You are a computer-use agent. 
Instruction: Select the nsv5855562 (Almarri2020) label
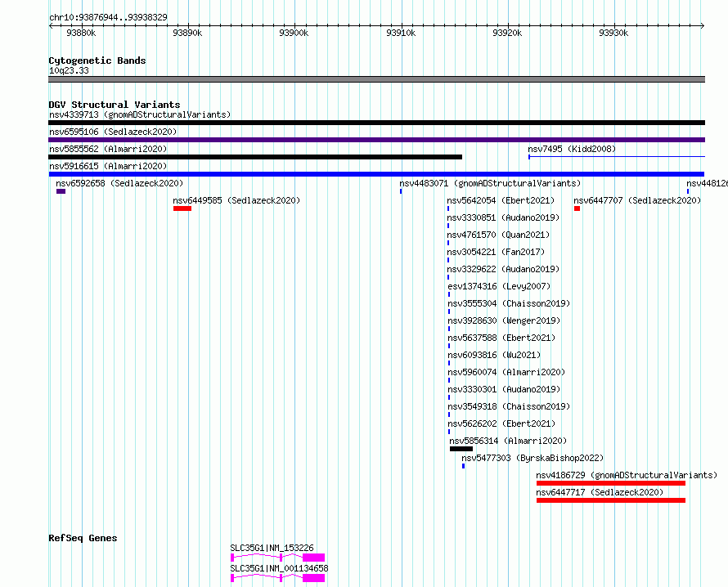click(108, 149)
